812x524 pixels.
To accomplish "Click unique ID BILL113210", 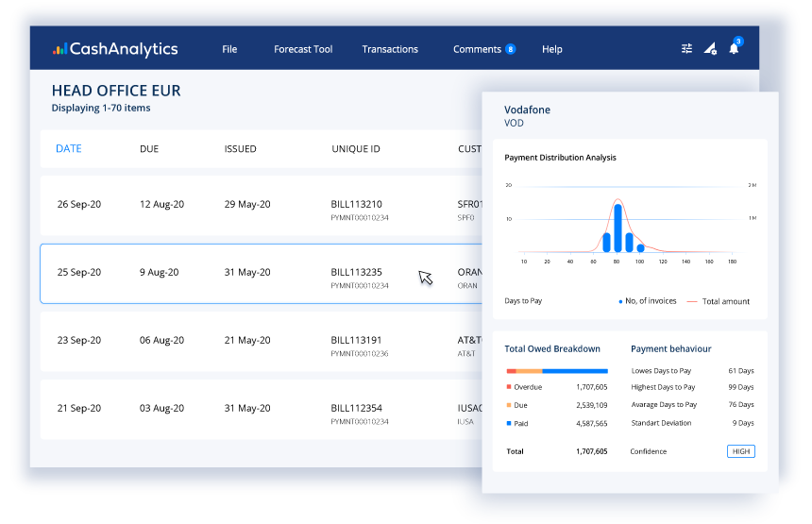I will coord(356,204).
